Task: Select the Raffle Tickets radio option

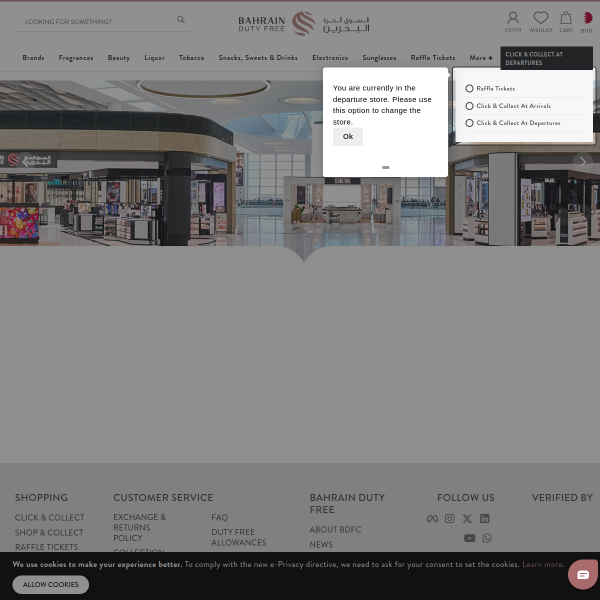Action: [469, 88]
